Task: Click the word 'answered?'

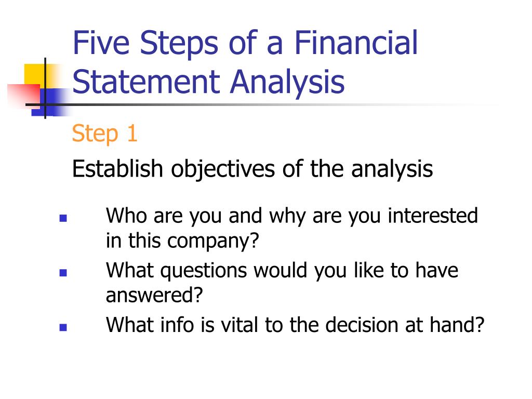Action: coord(154,295)
